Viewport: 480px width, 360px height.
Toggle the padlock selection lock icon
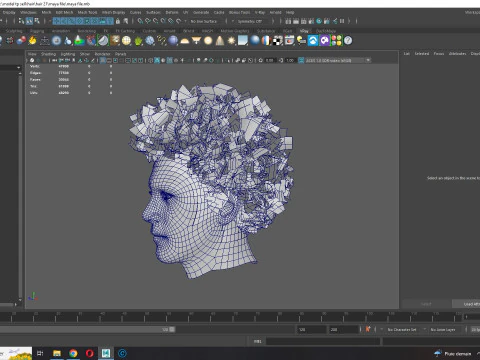pos(118,21)
